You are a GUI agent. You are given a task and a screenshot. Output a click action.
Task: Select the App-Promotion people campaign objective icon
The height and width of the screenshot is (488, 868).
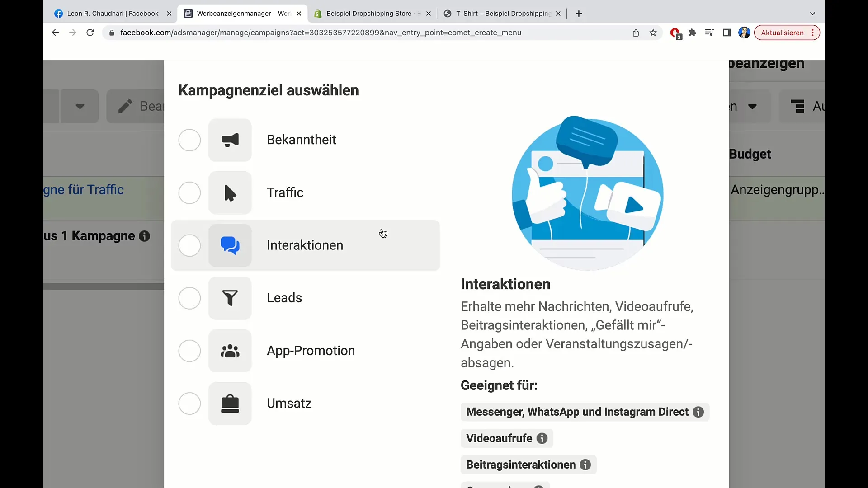point(230,350)
